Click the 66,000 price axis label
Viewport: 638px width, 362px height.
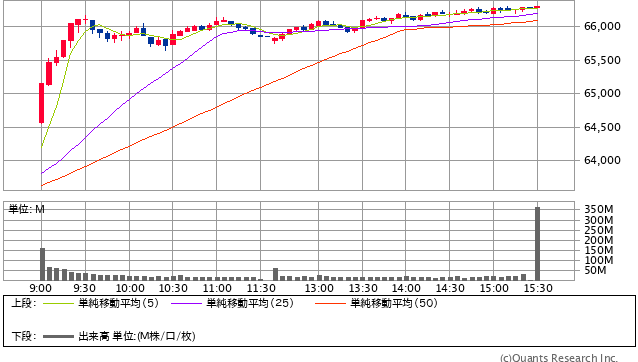click(602, 26)
